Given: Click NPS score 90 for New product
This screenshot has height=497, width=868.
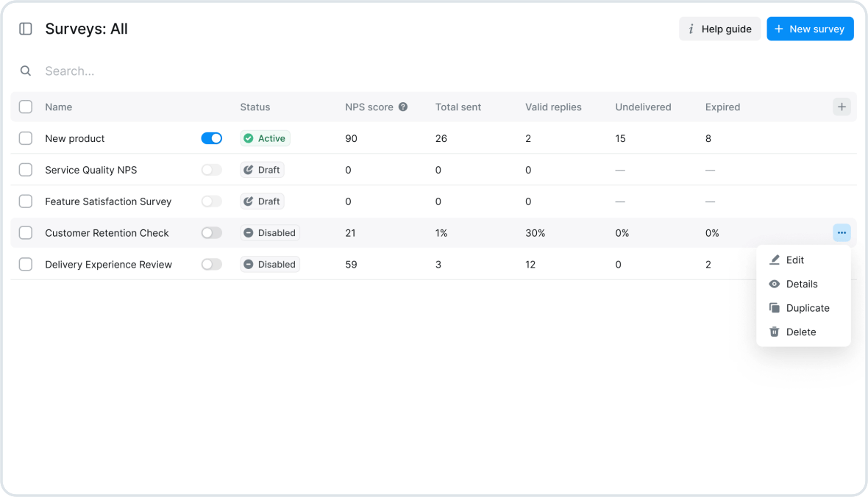Looking at the screenshot, I should (351, 138).
